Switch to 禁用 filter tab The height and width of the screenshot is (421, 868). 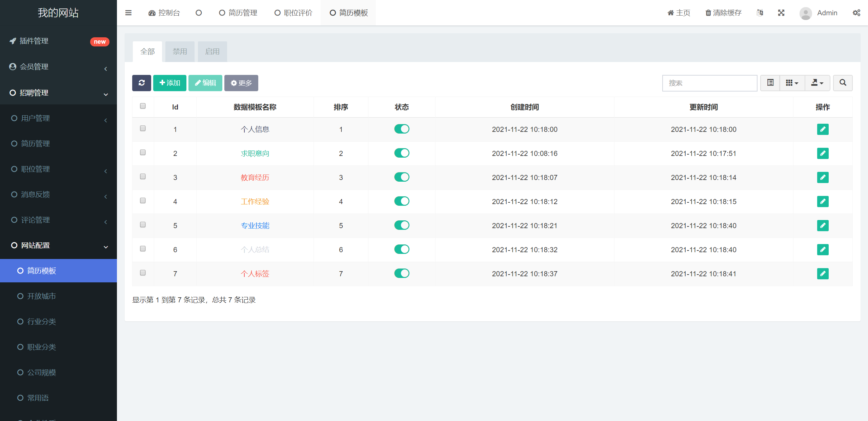click(180, 52)
